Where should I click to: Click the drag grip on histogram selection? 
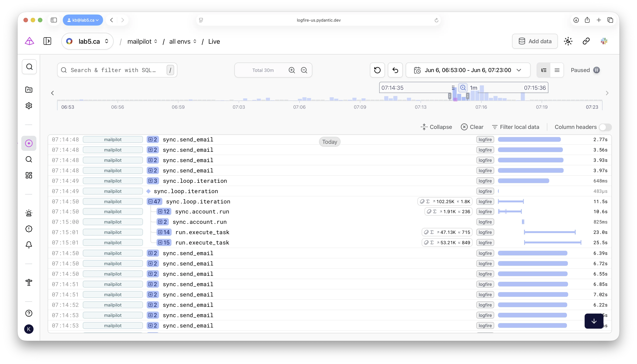point(453,88)
